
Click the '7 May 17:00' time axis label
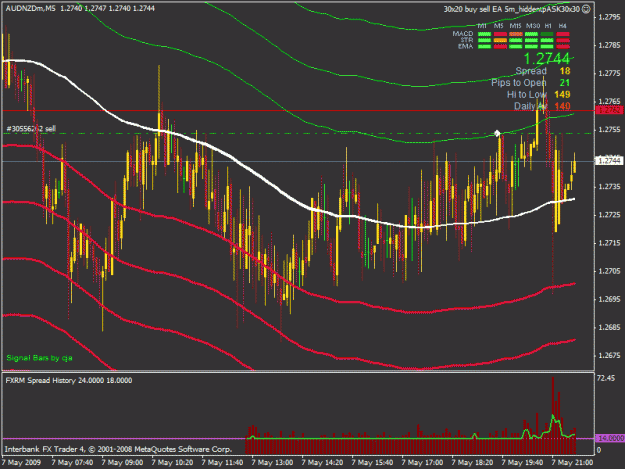[422, 463]
